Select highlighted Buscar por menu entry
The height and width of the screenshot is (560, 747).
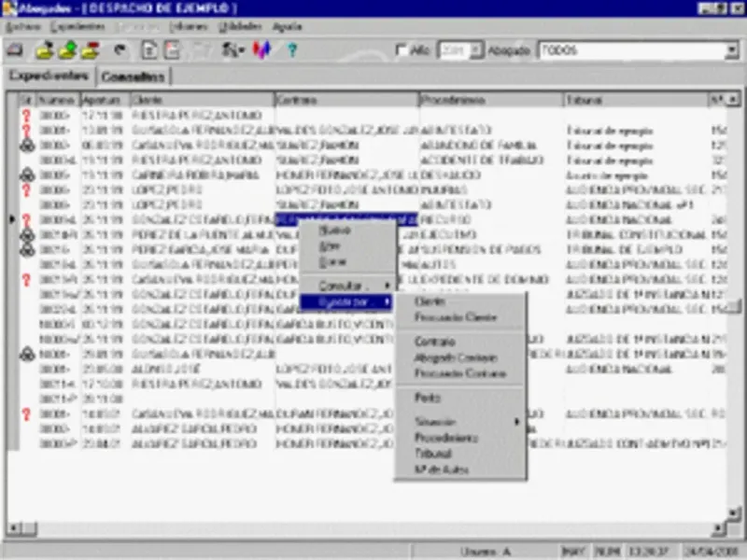point(346,301)
